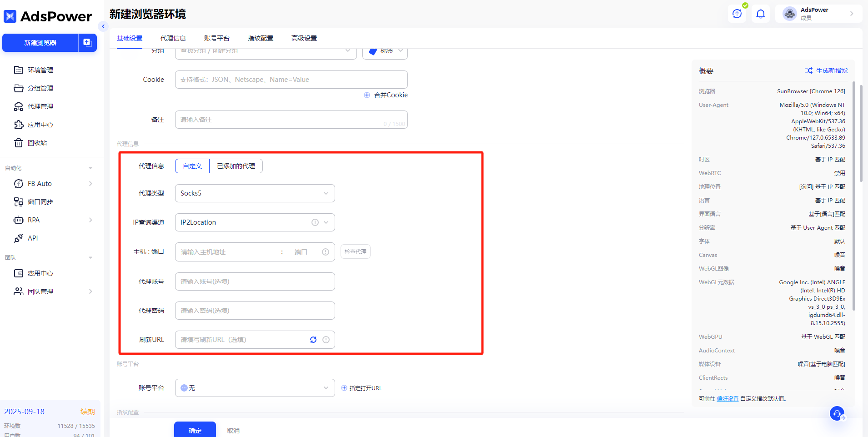Expand the FB Auto submenu arrow
The image size is (868, 437).
tap(90, 184)
